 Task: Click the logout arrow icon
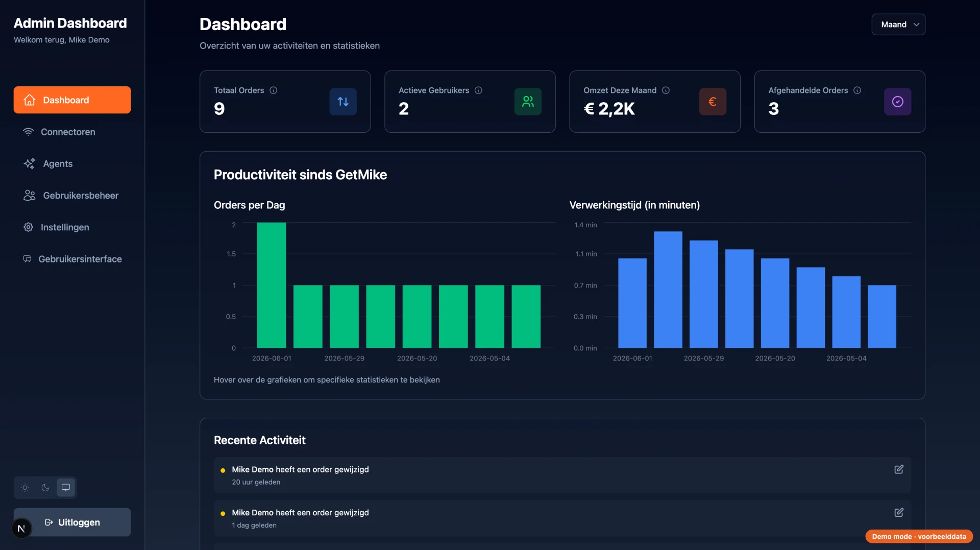pyautogui.click(x=49, y=522)
